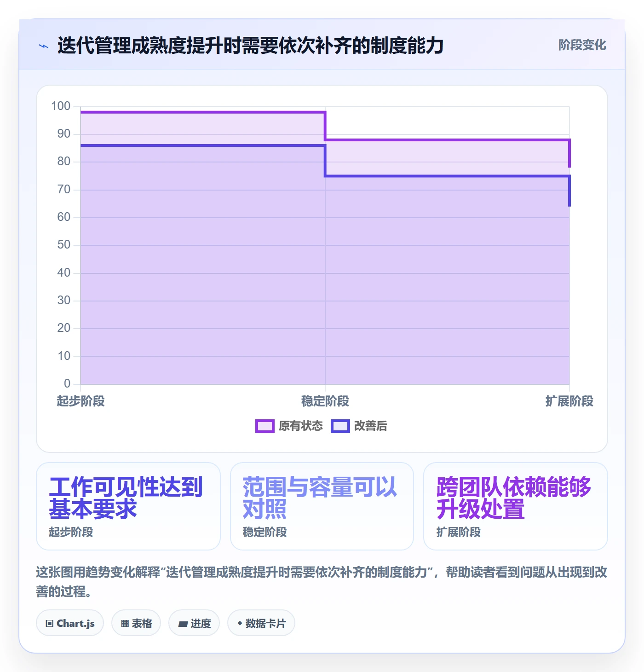Click the 数据卡片 diamond icon

tap(240, 623)
